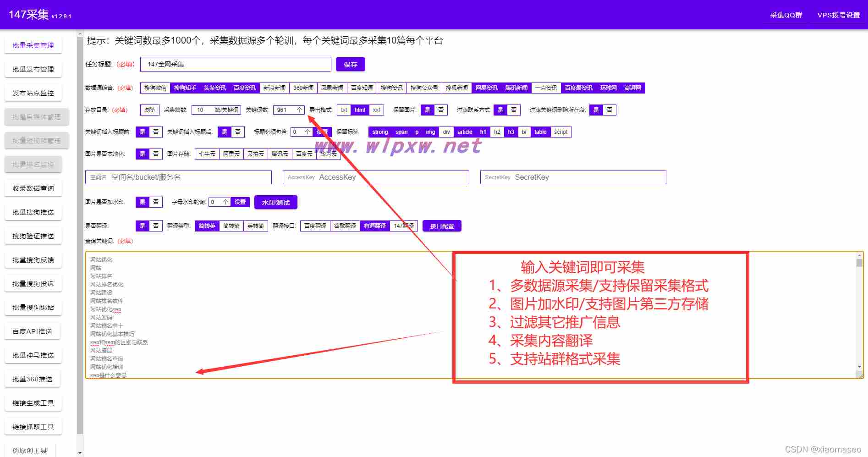Click the 接口配置 button
This screenshot has height=457, width=868.
point(442,226)
